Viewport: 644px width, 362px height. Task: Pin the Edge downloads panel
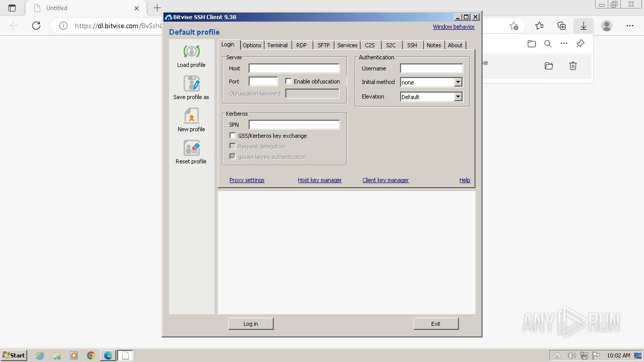tap(580, 44)
